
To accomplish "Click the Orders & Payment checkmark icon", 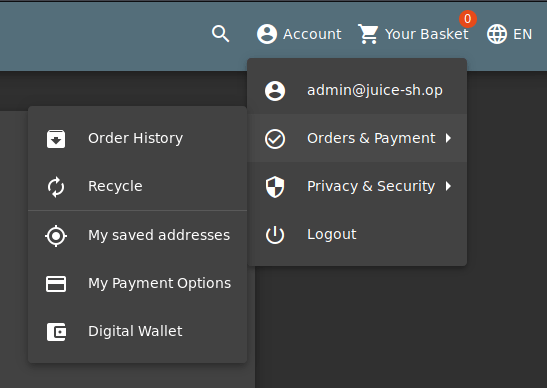I will [x=275, y=139].
